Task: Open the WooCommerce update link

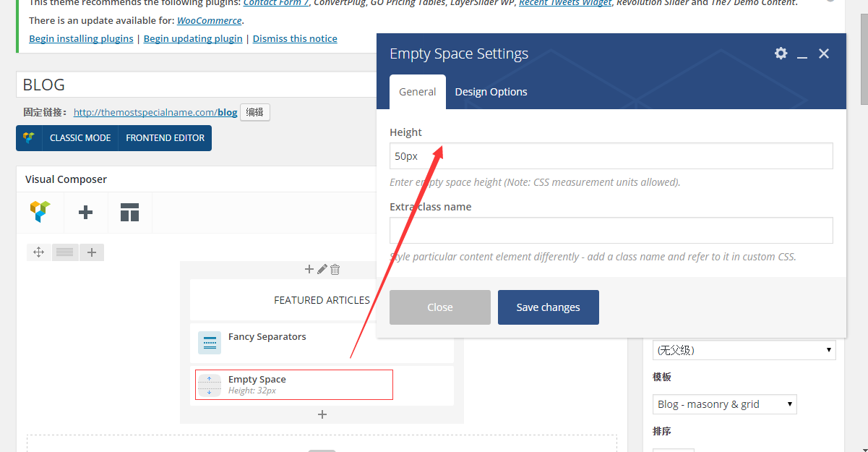Action: (x=210, y=20)
